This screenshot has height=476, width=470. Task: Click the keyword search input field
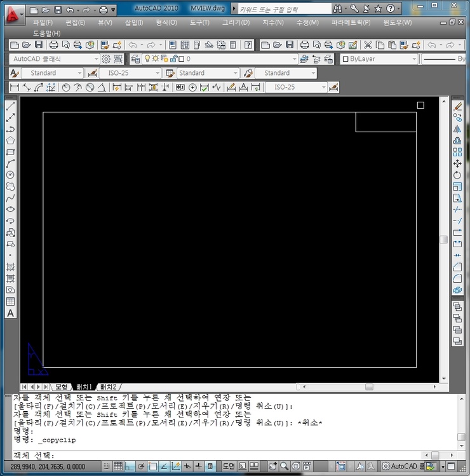tap(285, 10)
